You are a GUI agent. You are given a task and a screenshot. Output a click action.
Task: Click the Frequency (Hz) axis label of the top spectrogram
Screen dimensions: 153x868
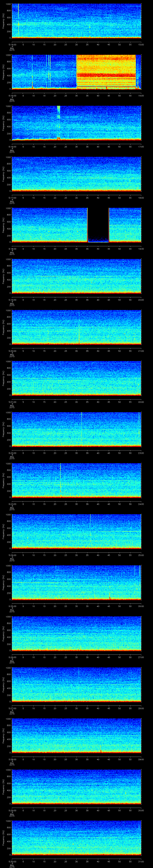point(3,21)
